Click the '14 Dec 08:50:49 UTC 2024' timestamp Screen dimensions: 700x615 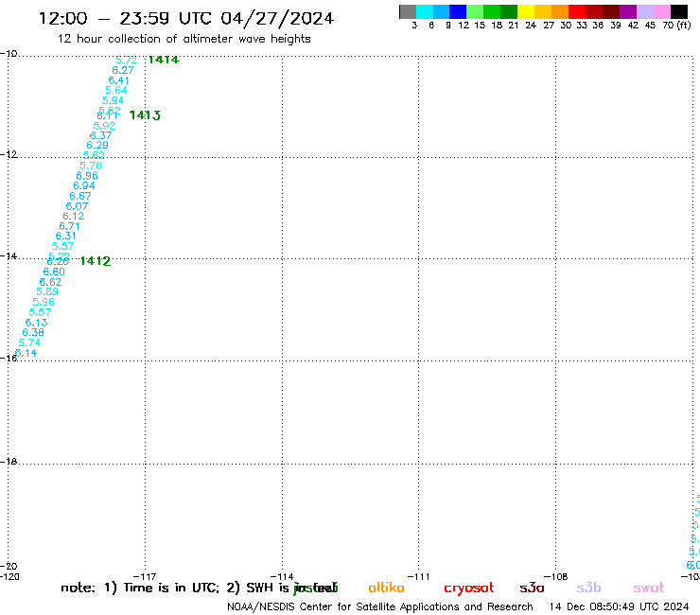tap(620, 607)
